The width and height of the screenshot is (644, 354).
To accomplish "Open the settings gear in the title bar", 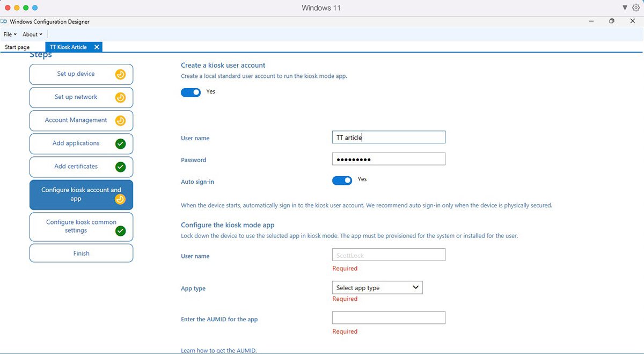I will coord(636,8).
